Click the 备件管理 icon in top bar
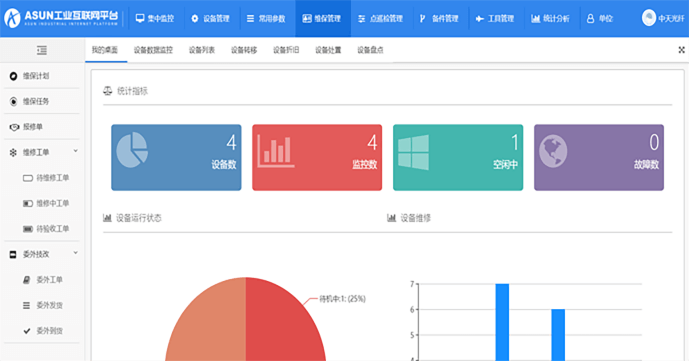689x362 pixels. pyautogui.click(x=423, y=18)
